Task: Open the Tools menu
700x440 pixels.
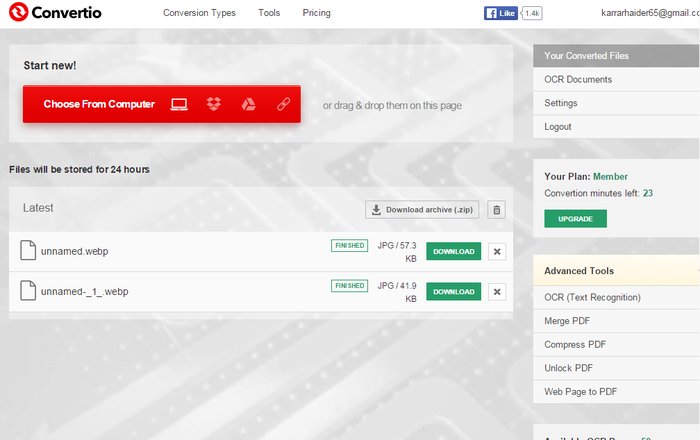Action: coord(269,13)
